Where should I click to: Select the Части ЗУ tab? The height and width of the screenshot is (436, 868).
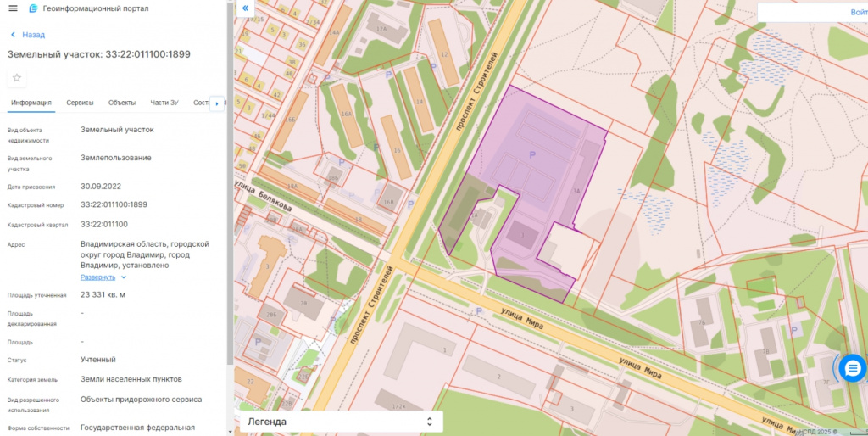tap(164, 103)
